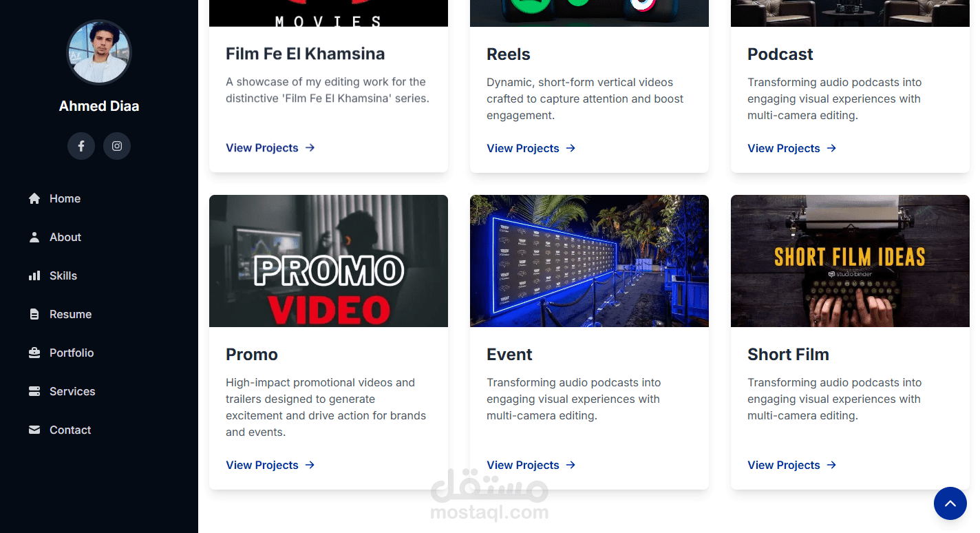Image resolution: width=980 pixels, height=533 pixels.
Task: Click the Home house icon in sidebar
Action: click(34, 198)
